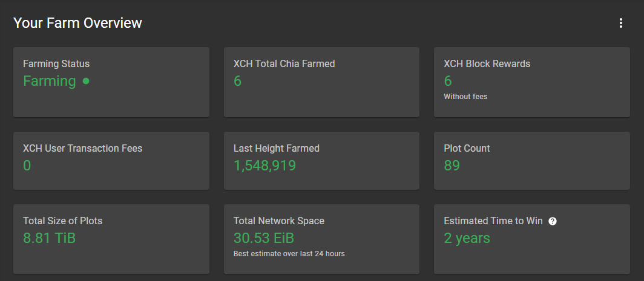Screen dimensions: 644x281
Task: Click the 1,548,919 last height value
Action: (x=264, y=166)
